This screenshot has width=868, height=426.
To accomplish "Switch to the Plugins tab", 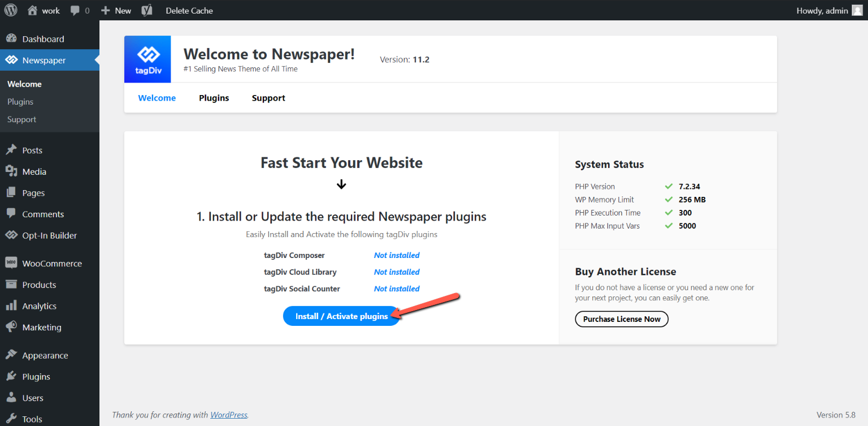I will pos(214,98).
